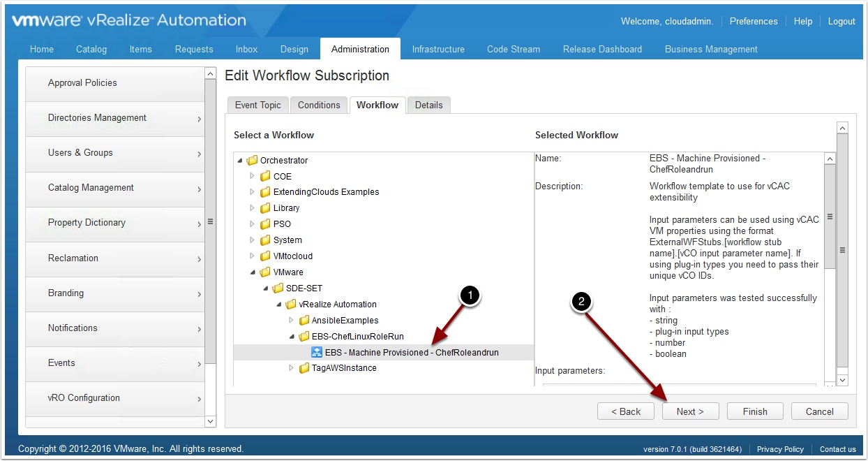Click the PSO folder icon
Viewport: 868px width, 461px height.
265,224
